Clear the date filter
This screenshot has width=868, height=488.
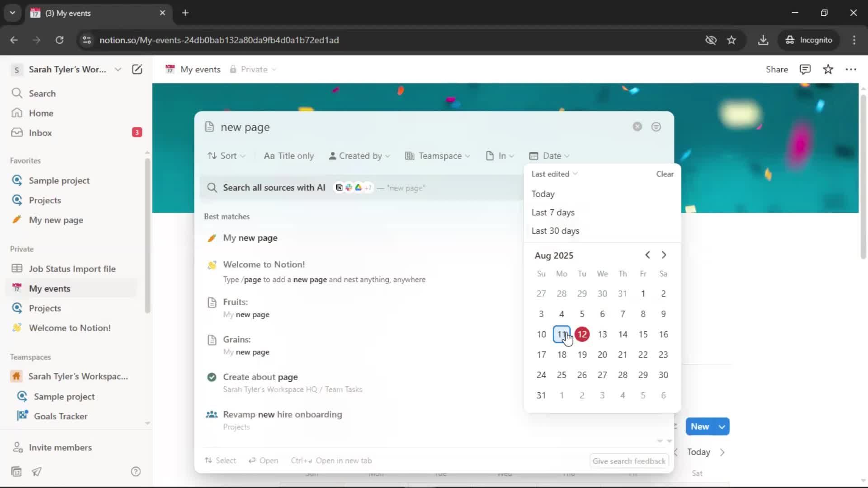coord(665,174)
